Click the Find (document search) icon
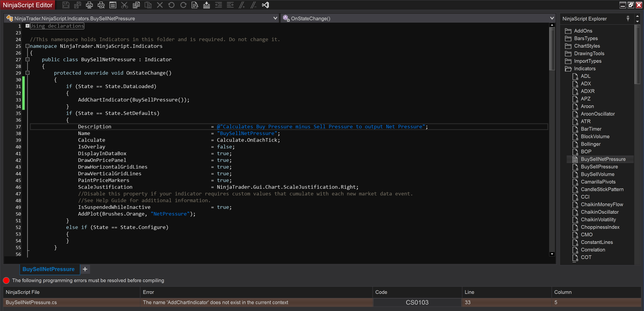The image size is (644, 311). point(195,5)
